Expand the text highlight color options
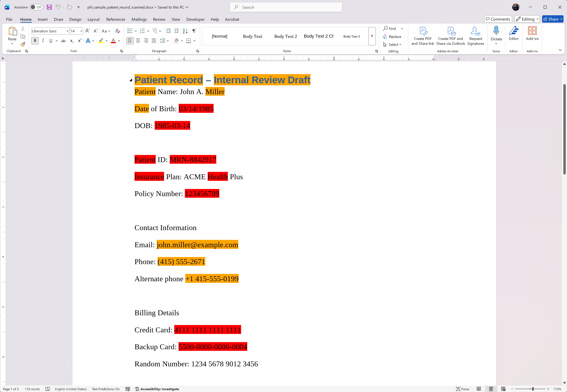Image resolution: width=567 pixels, height=392 pixels. coord(107,41)
